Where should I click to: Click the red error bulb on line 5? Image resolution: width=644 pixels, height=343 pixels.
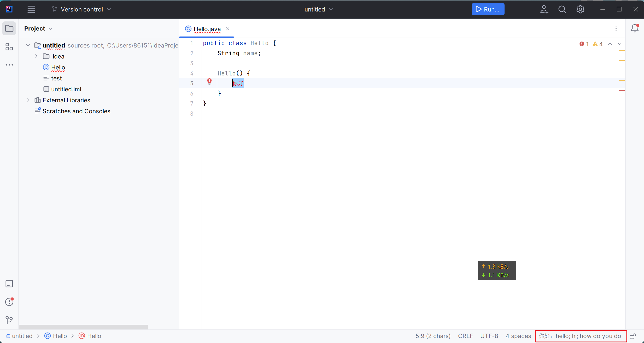[209, 82]
